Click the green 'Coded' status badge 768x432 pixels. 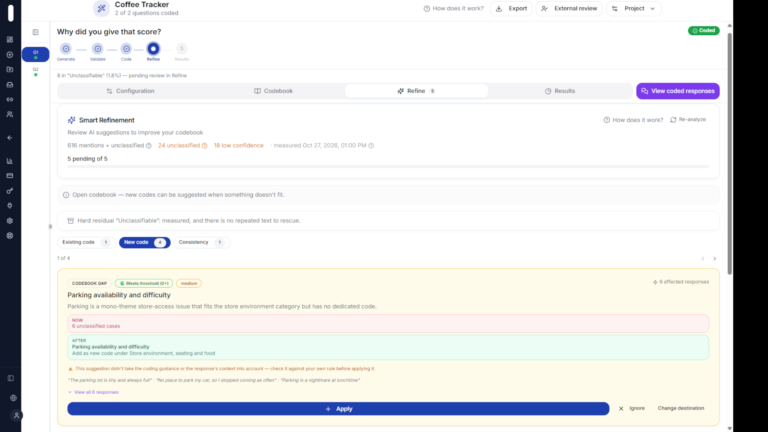tap(703, 30)
